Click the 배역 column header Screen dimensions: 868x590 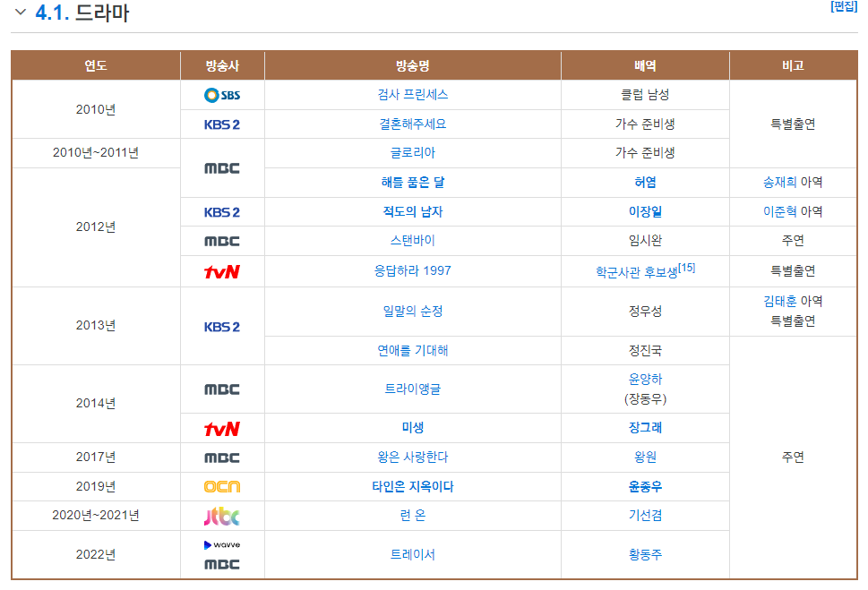646,66
